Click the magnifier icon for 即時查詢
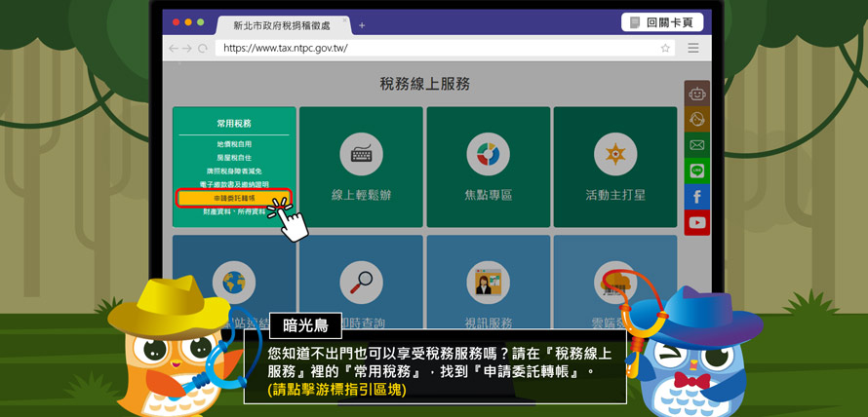 tap(361, 282)
